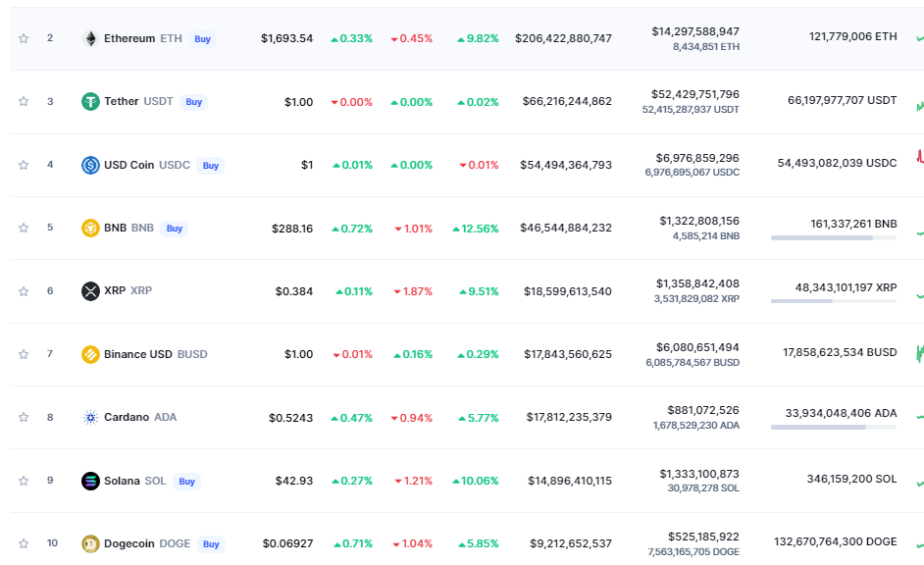This screenshot has height=565, width=924.
Task: Open USD Coin volume $6,976,859,296 link
Action: pos(697,158)
